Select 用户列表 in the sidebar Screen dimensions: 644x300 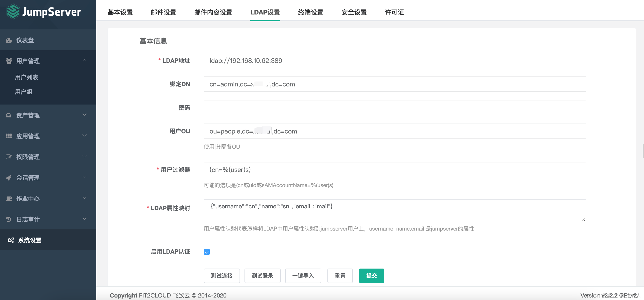(x=27, y=77)
